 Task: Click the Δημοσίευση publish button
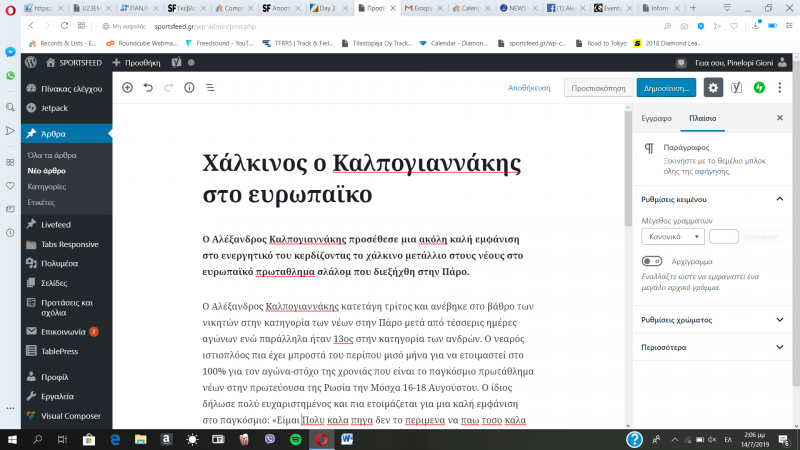665,88
